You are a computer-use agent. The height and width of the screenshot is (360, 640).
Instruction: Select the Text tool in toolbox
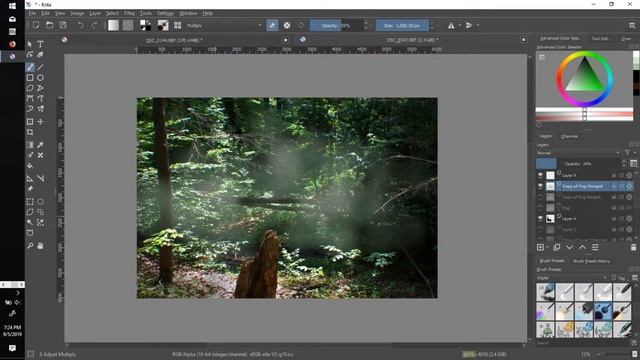click(x=40, y=44)
